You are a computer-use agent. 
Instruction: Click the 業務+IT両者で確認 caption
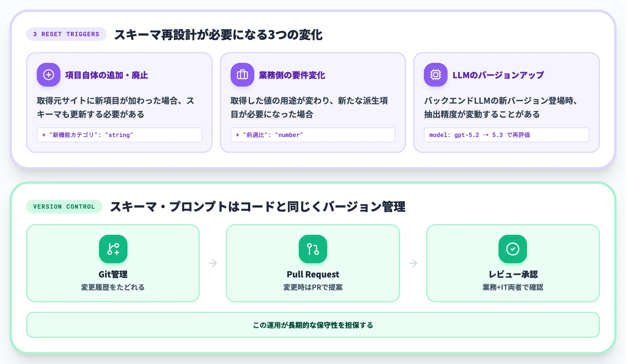coord(513,287)
